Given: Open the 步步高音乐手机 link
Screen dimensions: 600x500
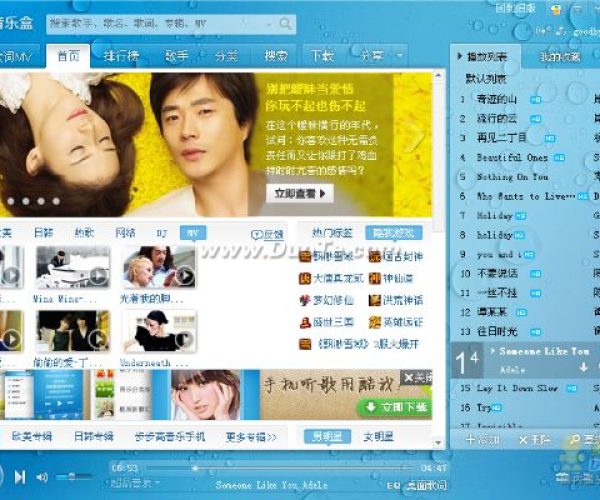Looking at the screenshot, I should (170, 437).
